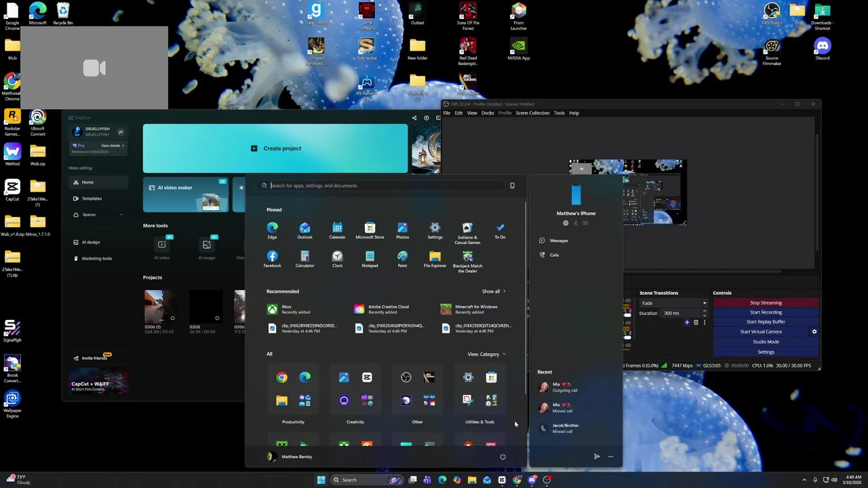This screenshot has height=488, width=868.
Task: Open more options dots in phone panel
Action: tap(610, 456)
